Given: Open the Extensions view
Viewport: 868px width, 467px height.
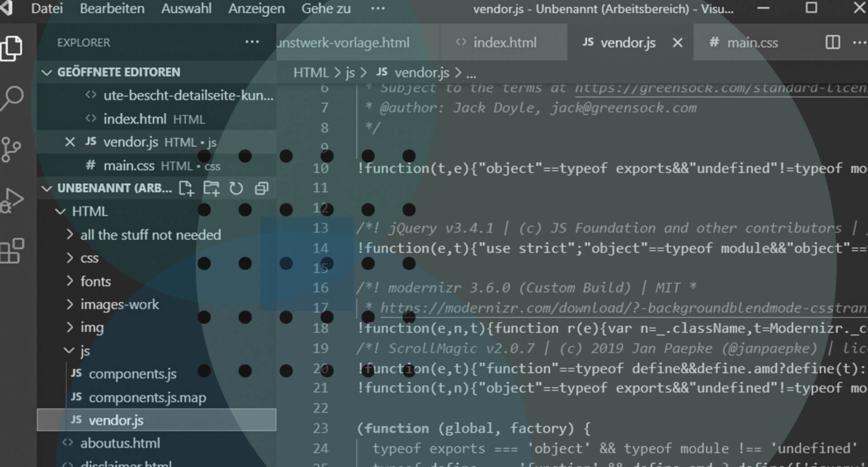Looking at the screenshot, I should tap(12, 250).
